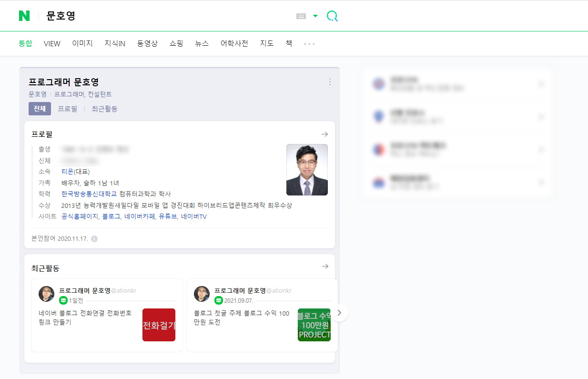Click the 배우자, 슬하 1남 1녀 text
The width and height of the screenshot is (588, 379).
tap(90, 183)
